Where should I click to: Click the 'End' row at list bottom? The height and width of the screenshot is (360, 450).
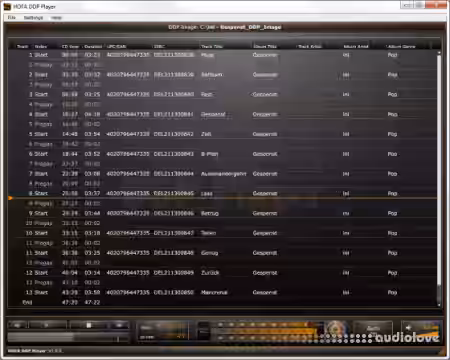pyautogui.click(x=27, y=302)
